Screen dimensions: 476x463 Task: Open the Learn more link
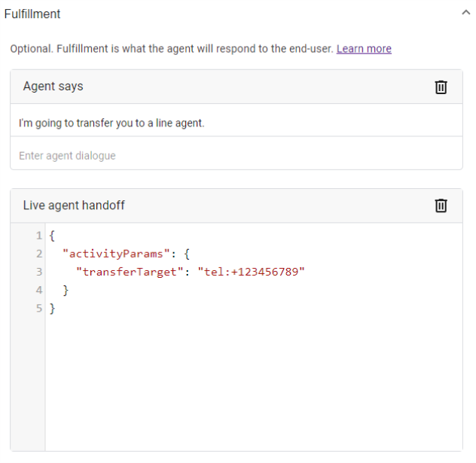(364, 49)
